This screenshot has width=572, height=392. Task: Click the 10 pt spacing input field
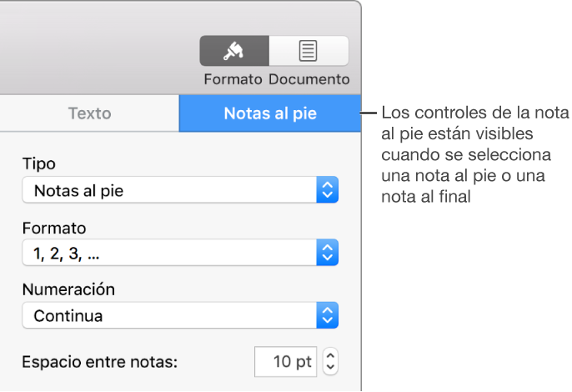click(285, 362)
